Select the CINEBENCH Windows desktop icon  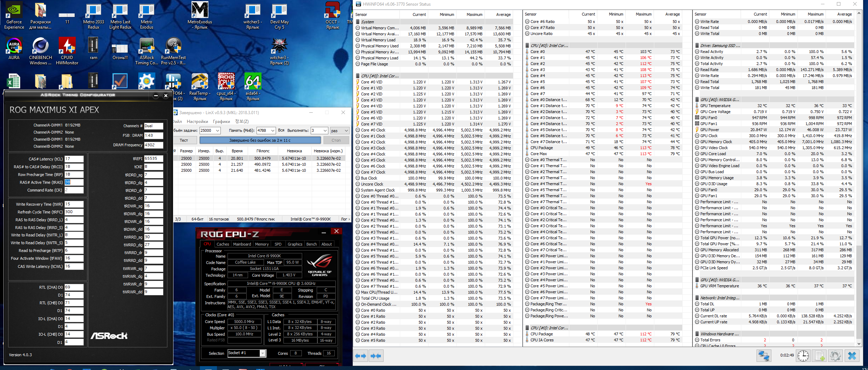pyautogui.click(x=41, y=51)
